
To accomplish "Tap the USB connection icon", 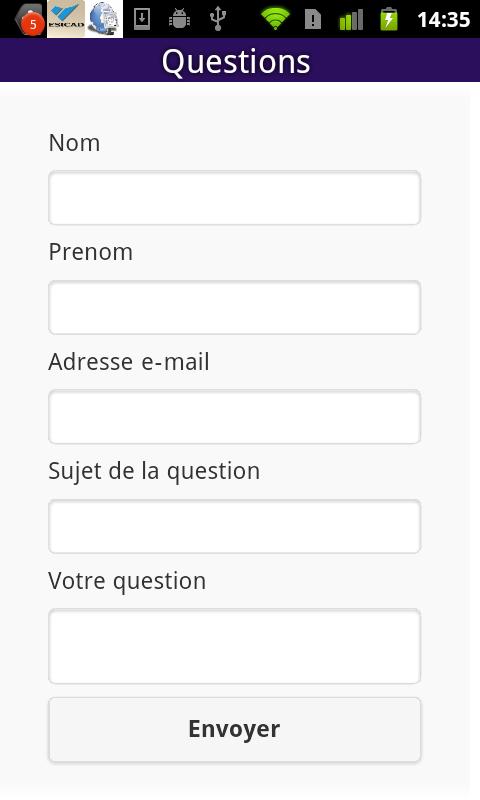I will pos(218,19).
